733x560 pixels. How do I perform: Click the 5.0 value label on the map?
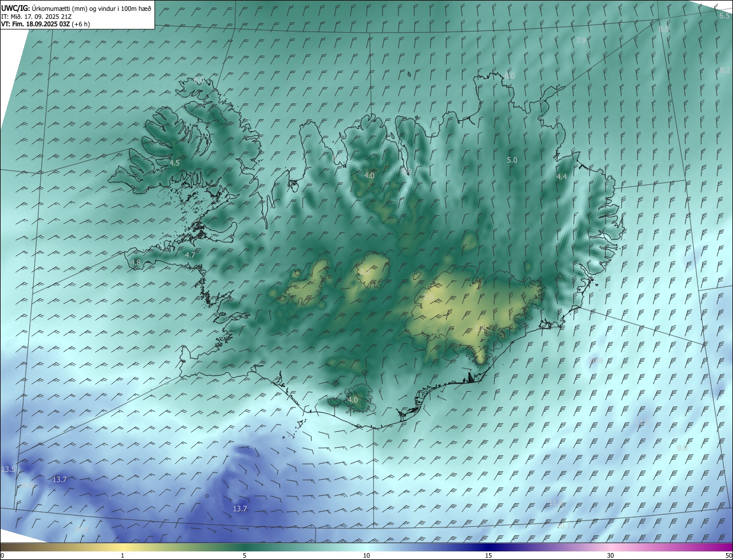pos(512,160)
